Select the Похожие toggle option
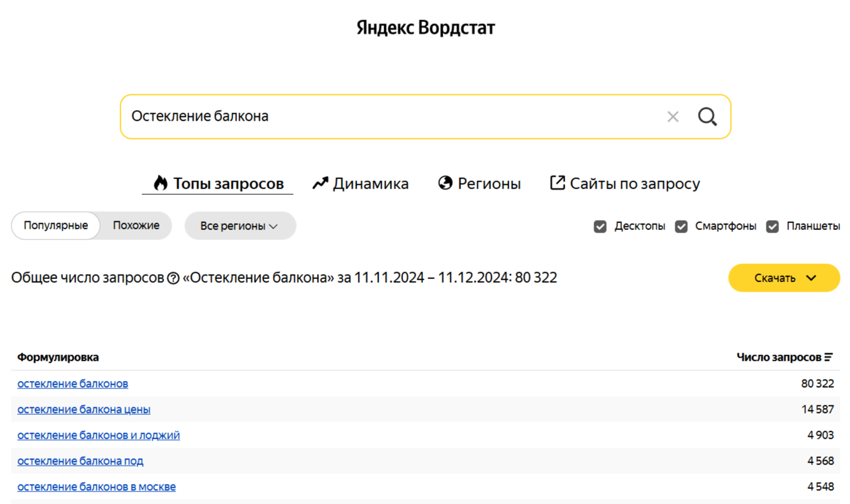 click(x=136, y=226)
